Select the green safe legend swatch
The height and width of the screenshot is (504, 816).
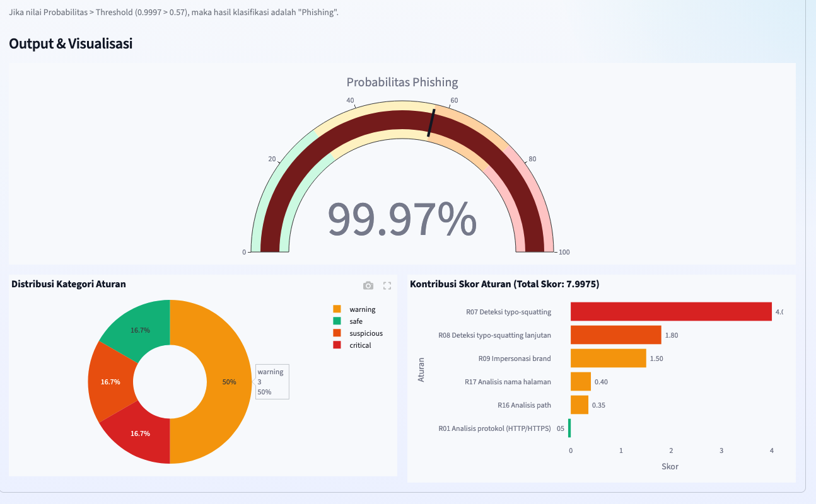[337, 321]
